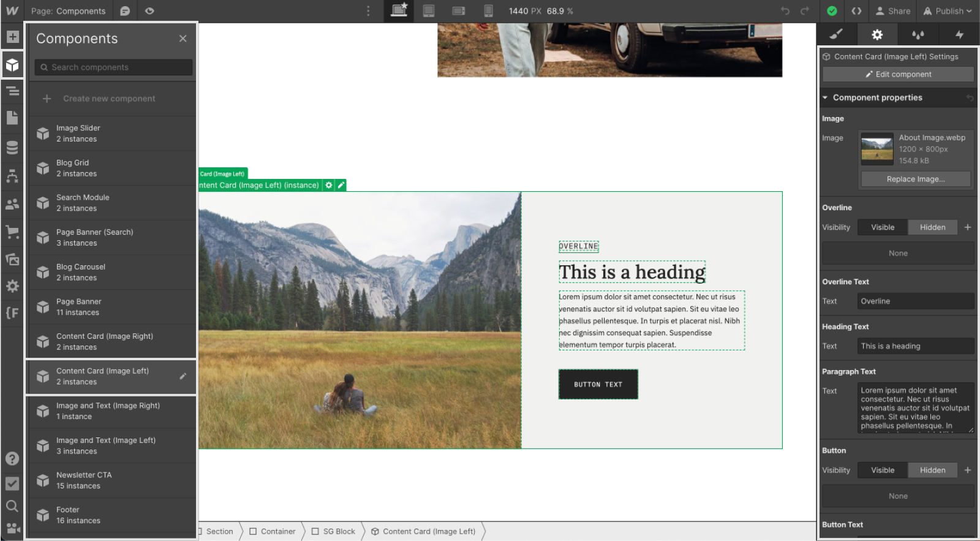Set Button visibility to Visible
Screen dimensions: 980x541
coord(883,471)
